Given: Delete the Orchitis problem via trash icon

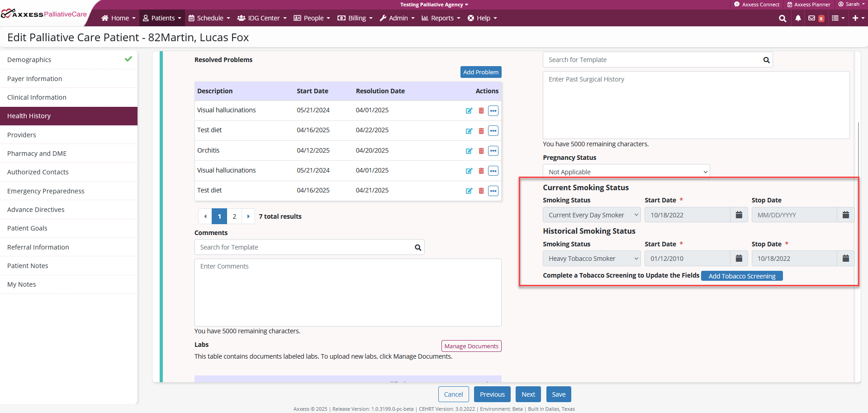Looking at the screenshot, I should coord(481,151).
